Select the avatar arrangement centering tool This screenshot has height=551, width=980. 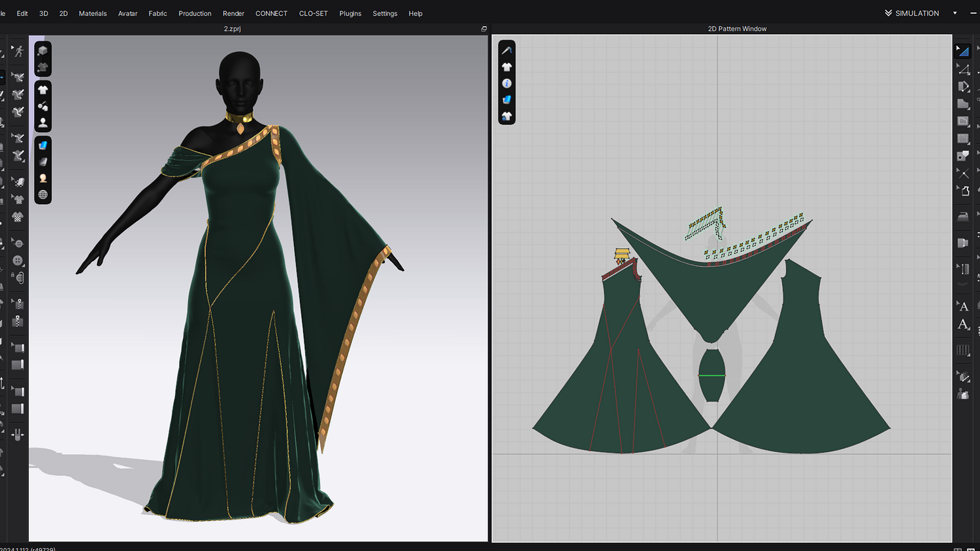pyautogui.click(x=18, y=435)
